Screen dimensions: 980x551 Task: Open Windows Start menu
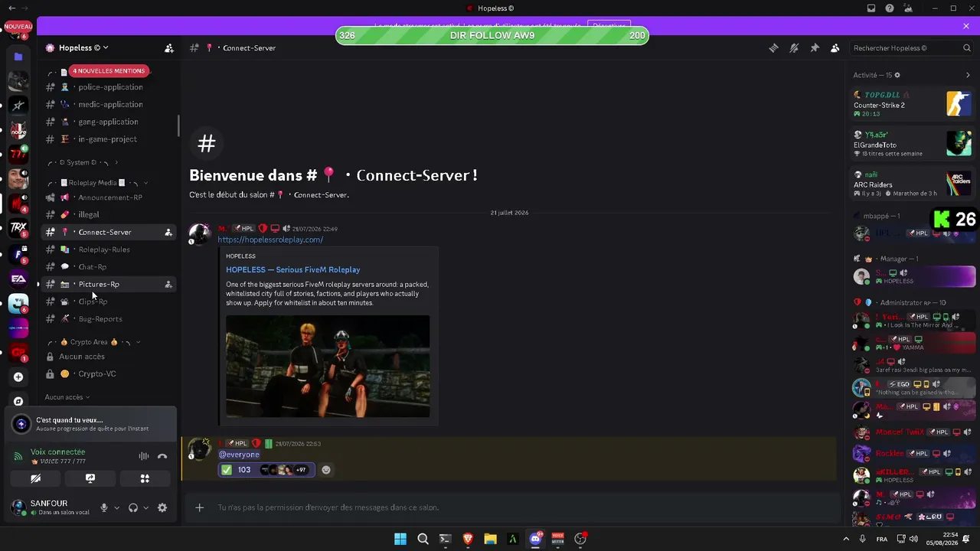[x=400, y=539]
